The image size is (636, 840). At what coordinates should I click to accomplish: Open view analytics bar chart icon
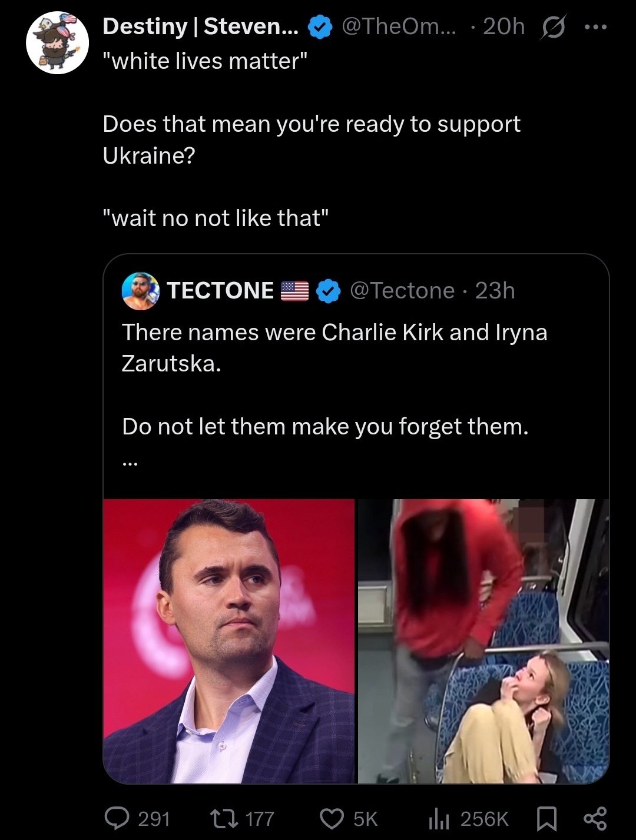coord(439,818)
